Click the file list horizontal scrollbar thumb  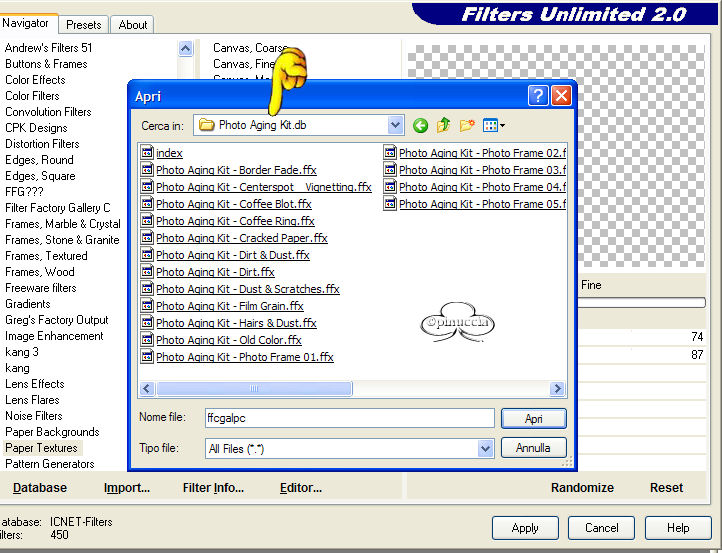click(254, 389)
